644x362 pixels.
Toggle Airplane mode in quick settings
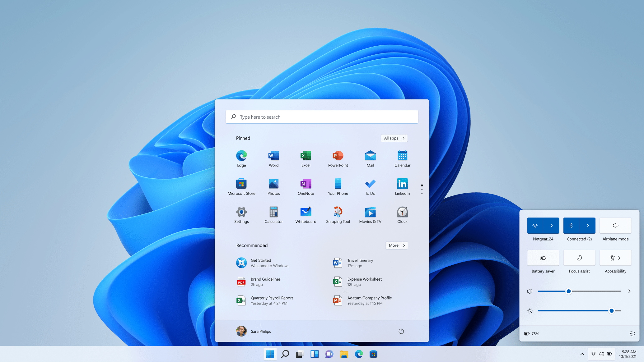(615, 225)
